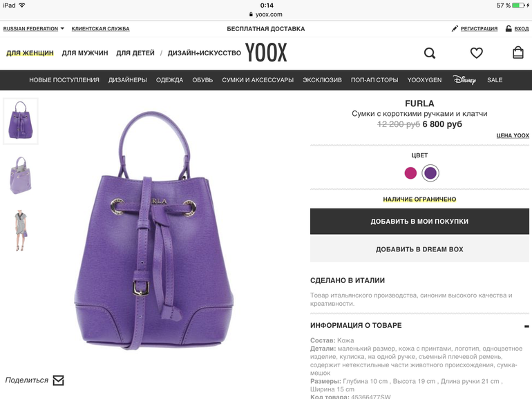Open the search magnifier icon
The width and height of the screenshot is (532, 399).
430,53
